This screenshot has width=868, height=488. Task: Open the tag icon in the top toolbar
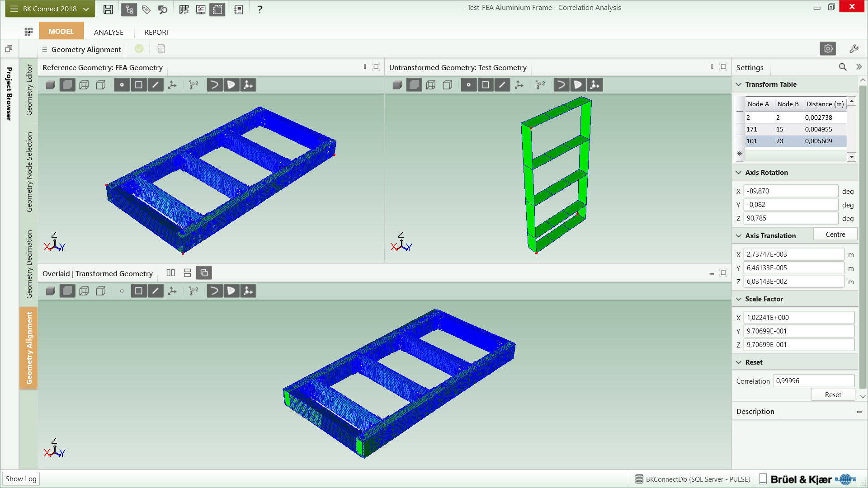(146, 9)
